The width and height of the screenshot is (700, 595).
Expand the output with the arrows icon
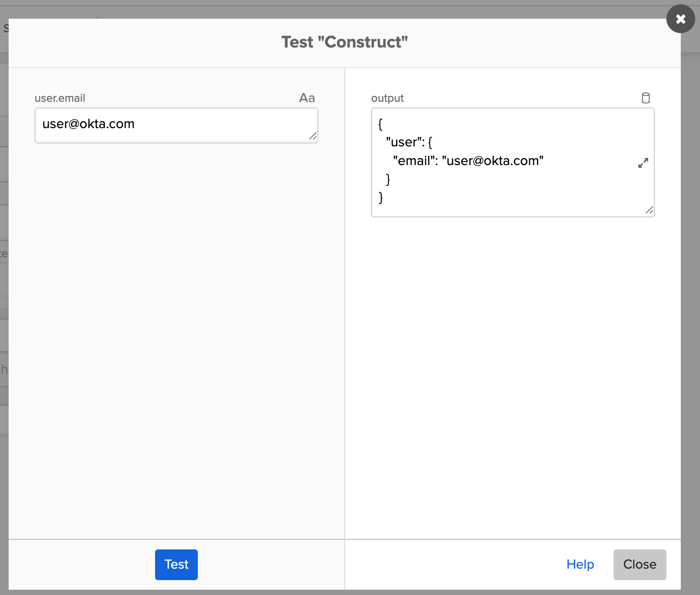[643, 163]
